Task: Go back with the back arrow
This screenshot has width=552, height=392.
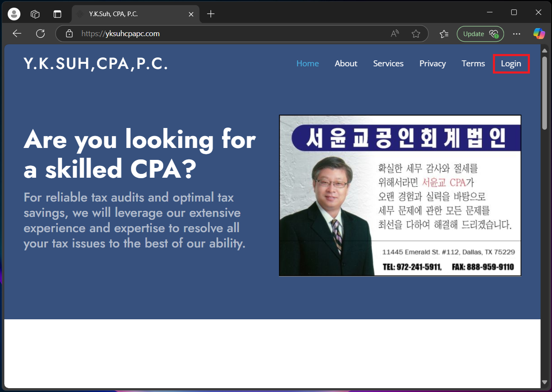Action: (x=17, y=34)
